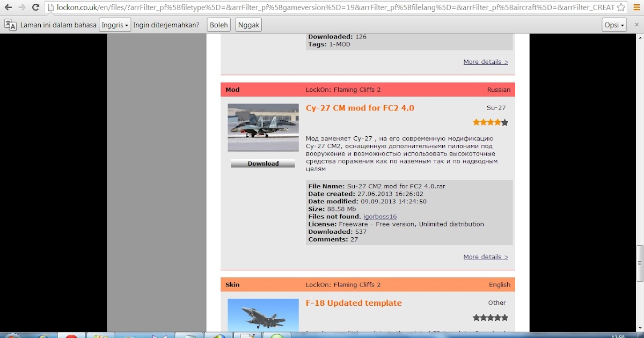Screen dimensions: 644x338
Task: Click the Tags: 1-MOD line
Action: click(330, 45)
